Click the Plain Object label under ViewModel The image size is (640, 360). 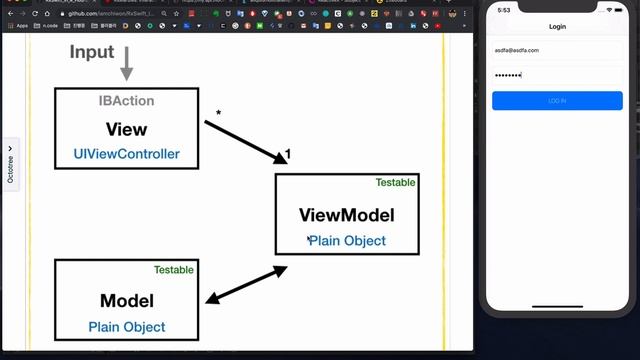tap(347, 240)
